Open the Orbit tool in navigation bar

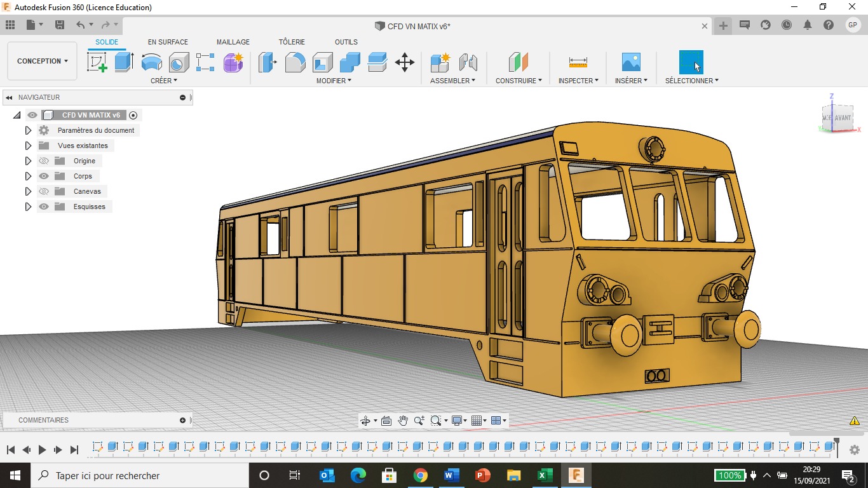(365, 421)
